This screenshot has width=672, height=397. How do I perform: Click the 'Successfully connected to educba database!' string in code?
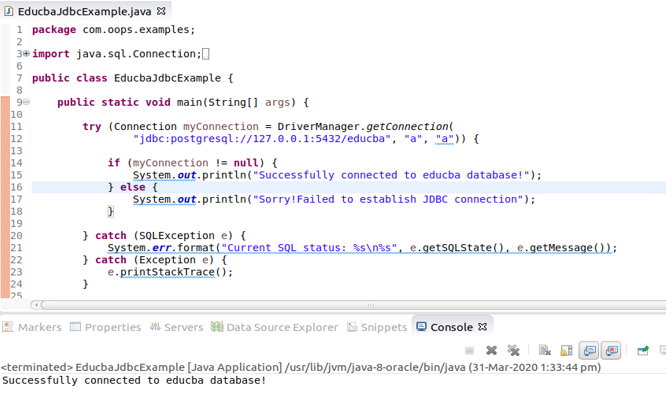pyautogui.click(x=391, y=175)
